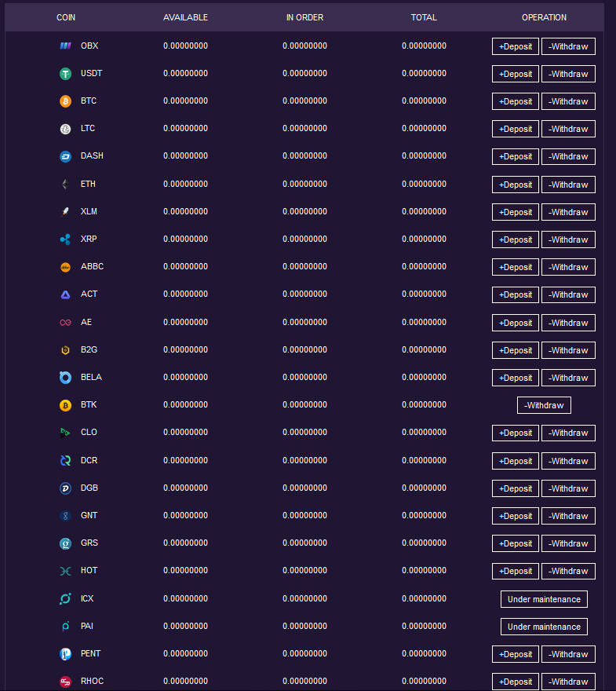This screenshot has height=691, width=616.
Task: Withdraw USDT funds
Action: (568, 74)
